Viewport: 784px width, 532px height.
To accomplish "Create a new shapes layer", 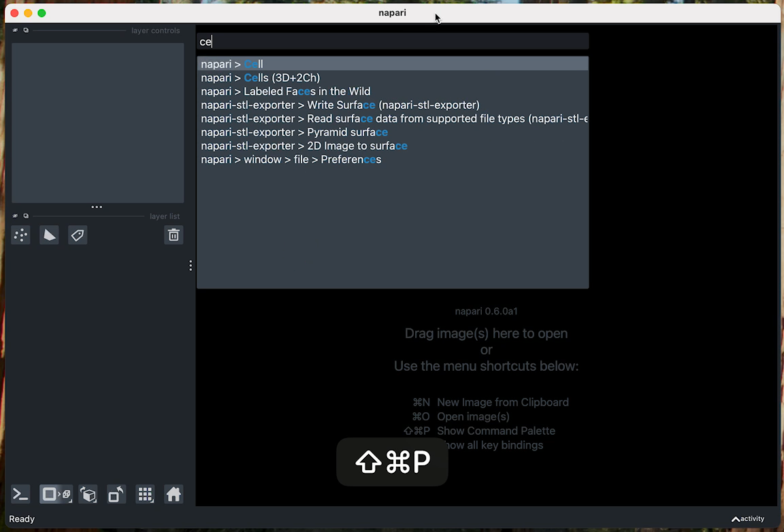I will coord(49,235).
